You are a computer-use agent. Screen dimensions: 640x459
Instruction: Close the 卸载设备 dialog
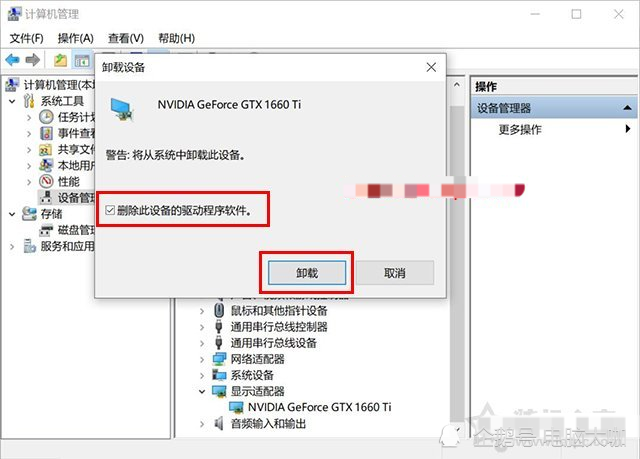pyautogui.click(x=431, y=67)
